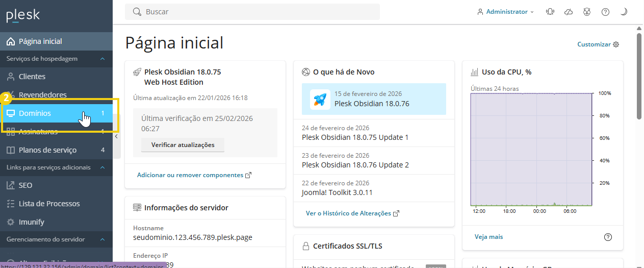Open the notifications bell icon

[550, 12]
